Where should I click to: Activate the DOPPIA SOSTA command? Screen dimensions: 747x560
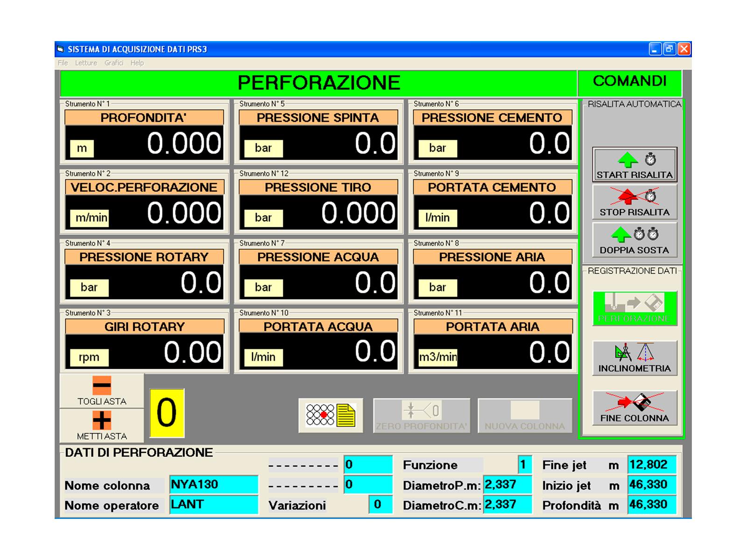click(x=634, y=240)
